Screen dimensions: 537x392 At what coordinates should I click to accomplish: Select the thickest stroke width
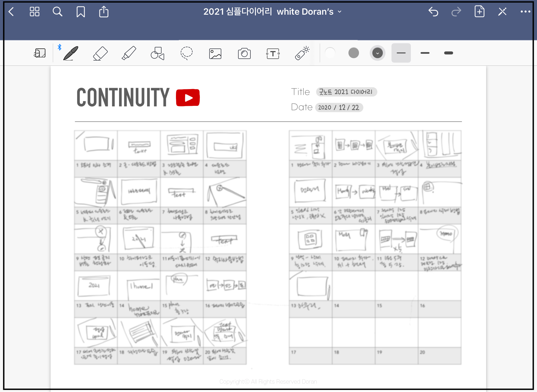point(448,53)
